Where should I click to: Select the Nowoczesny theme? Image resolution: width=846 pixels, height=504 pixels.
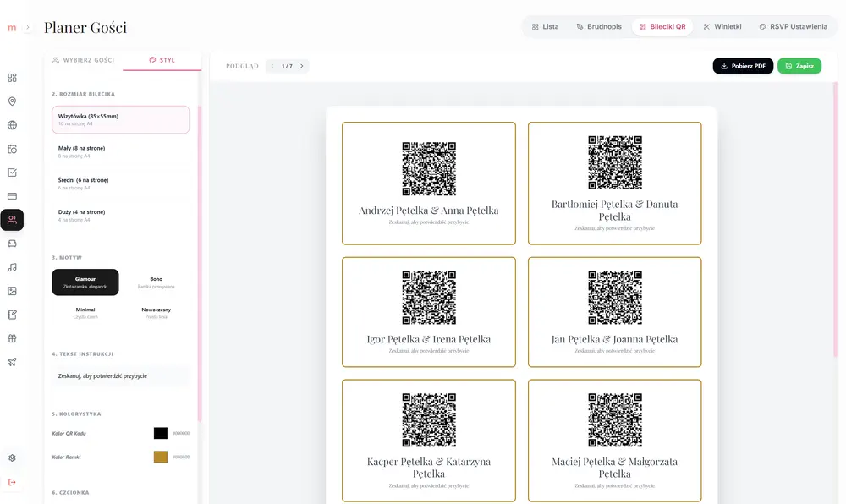pyautogui.click(x=156, y=313)
